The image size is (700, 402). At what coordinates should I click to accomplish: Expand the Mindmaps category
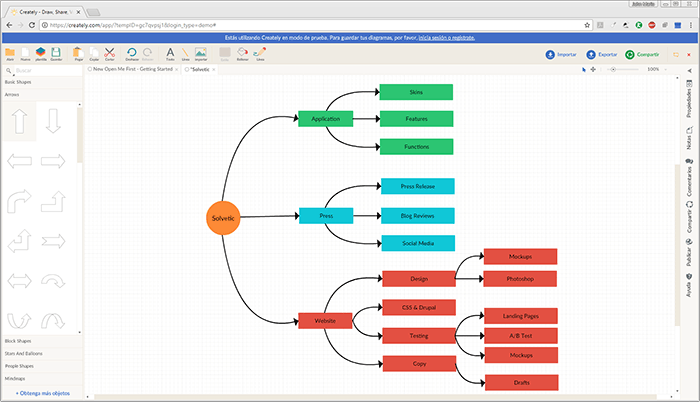(42, 379)
